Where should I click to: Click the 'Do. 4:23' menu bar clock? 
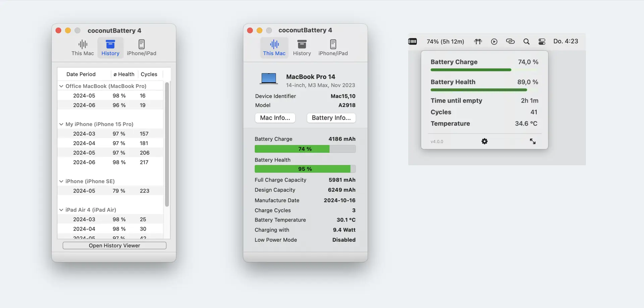tap(566, 41)
